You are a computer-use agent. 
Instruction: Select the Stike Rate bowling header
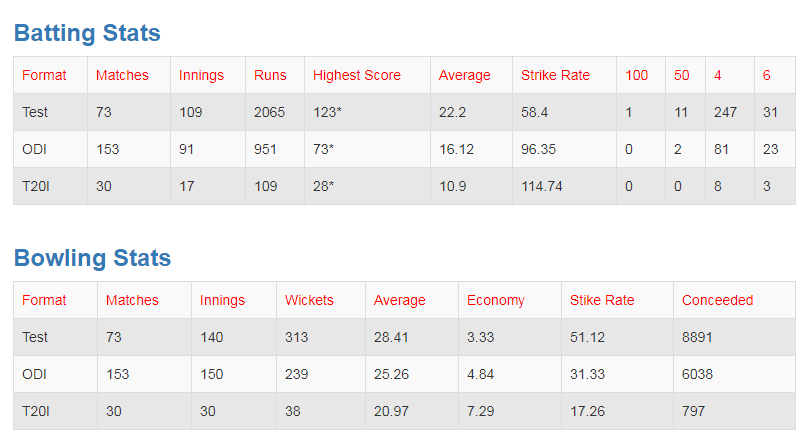pyautogui.click(x=601, y=300)
